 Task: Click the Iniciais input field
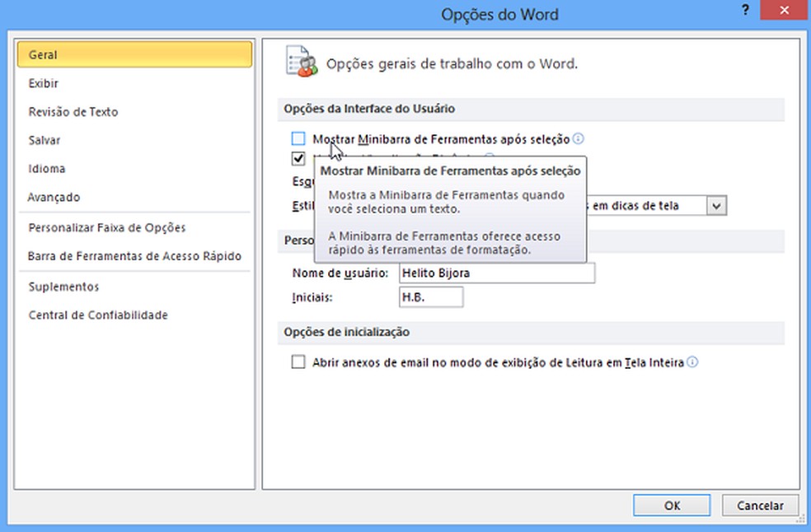(x=431, y=297)
